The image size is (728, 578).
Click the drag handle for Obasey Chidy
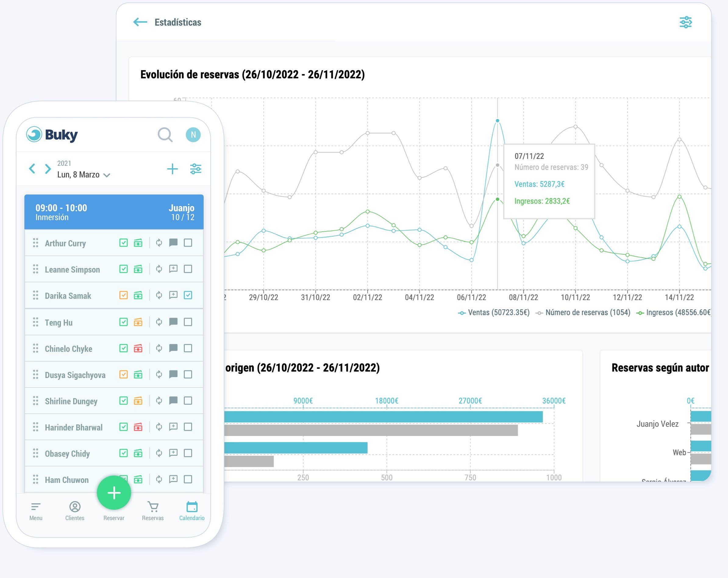coord(35,453)
